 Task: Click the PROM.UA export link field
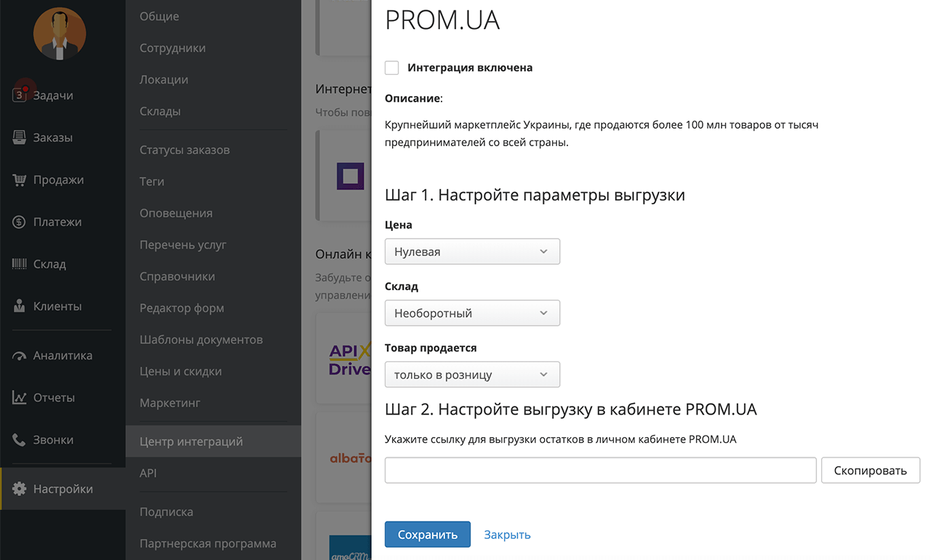(x=601, y=471)
